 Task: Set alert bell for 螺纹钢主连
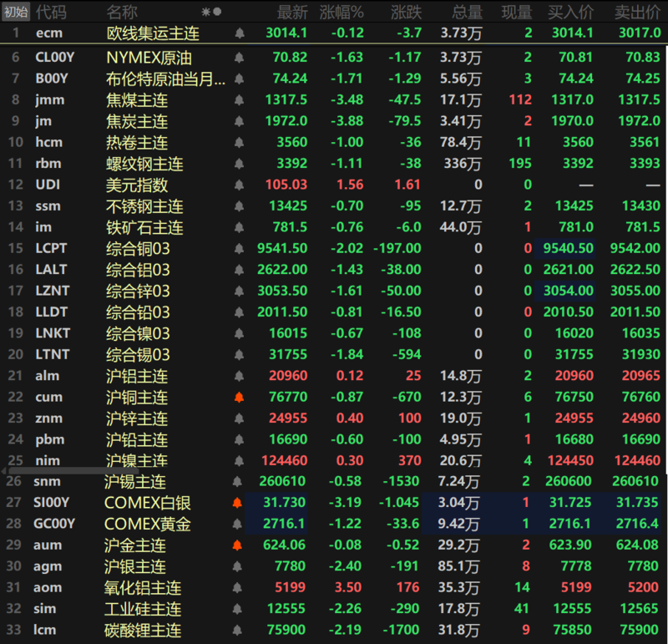[239, 163]
